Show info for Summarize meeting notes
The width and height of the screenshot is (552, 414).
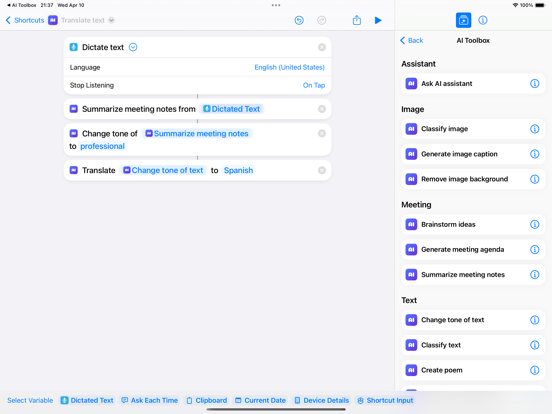coord(534,275)
